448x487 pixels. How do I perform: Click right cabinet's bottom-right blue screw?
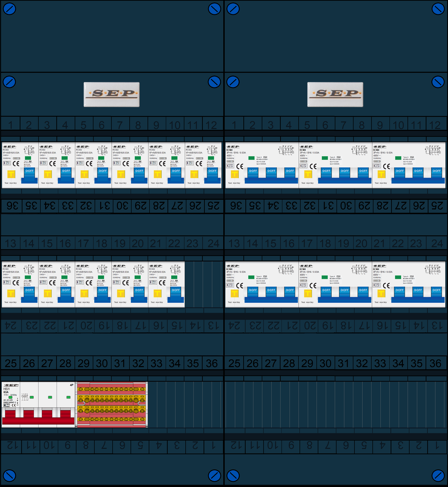pyautogui.click(x=438, y=476)
